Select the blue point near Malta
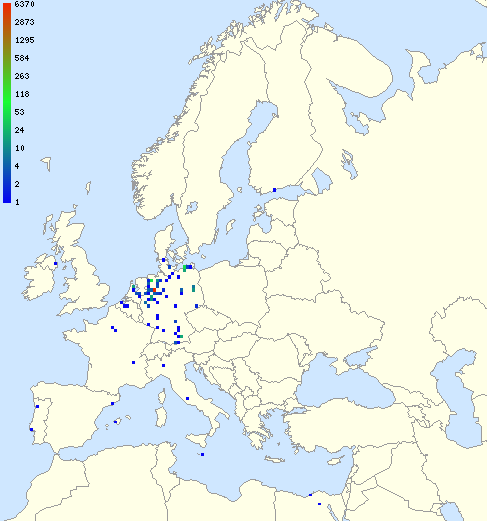This screenshot has width=487, height=521. click(202, 455)
